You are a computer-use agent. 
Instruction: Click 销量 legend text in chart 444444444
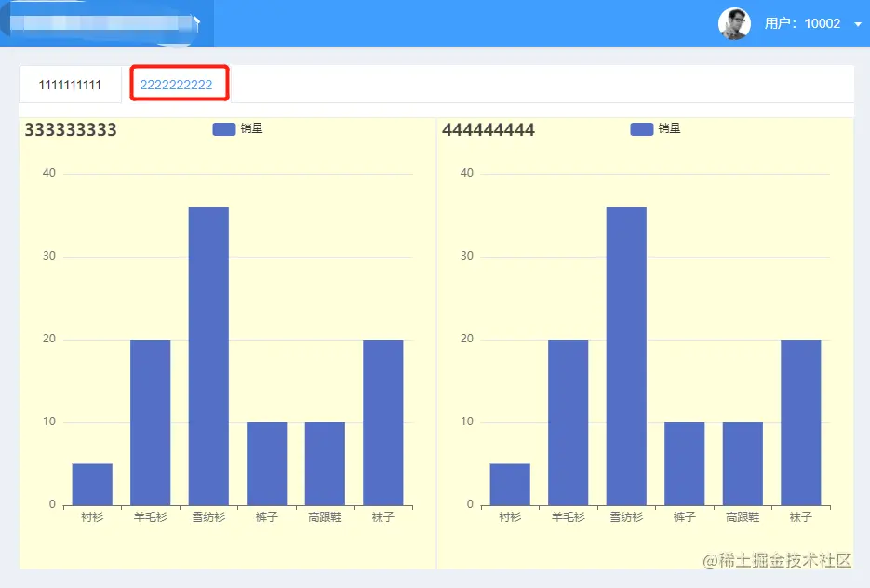[x=670, y=128]
